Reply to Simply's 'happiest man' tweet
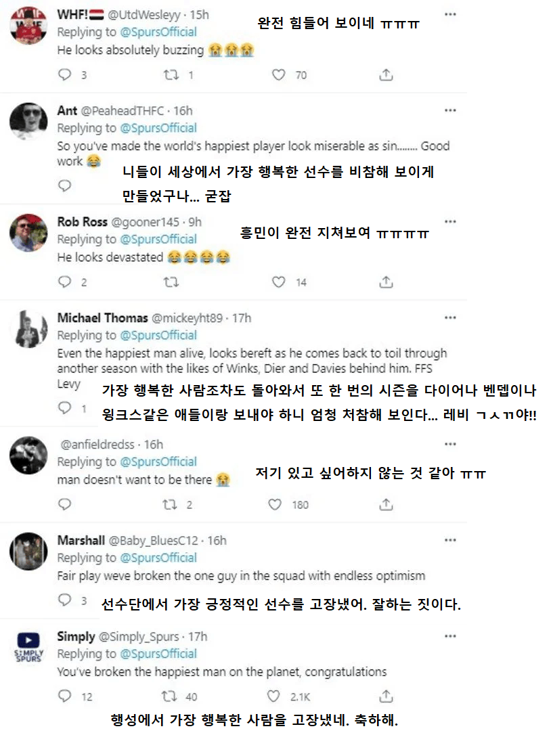The width and height of the screenshot is (551, 756). point(65,696)
